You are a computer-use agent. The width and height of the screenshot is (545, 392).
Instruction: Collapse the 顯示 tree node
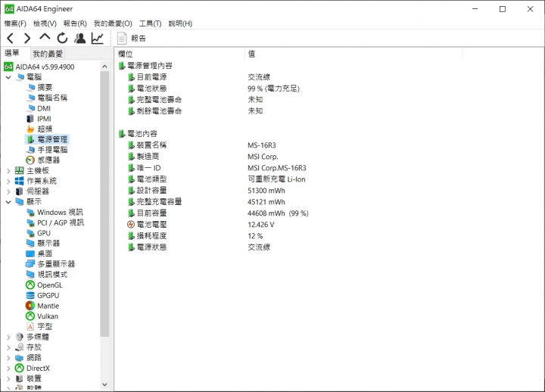click(8, 202)
